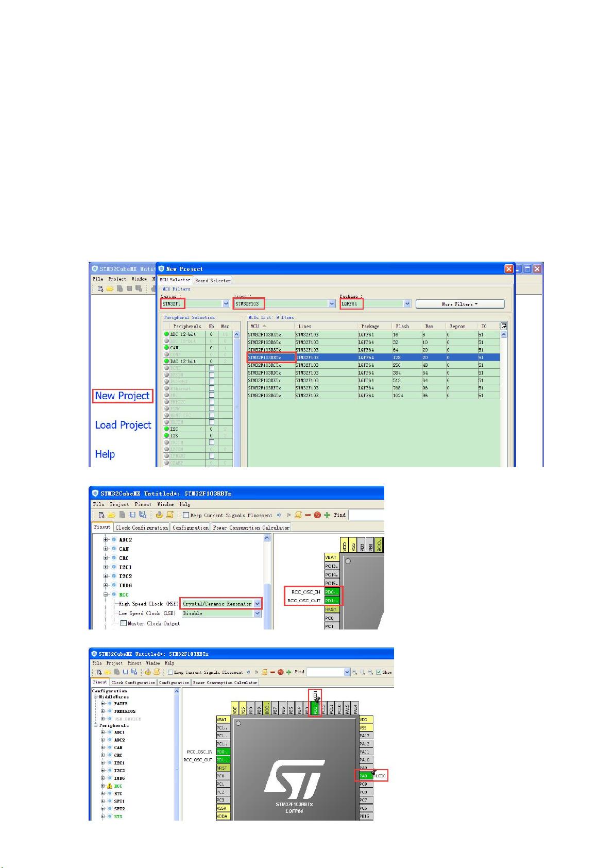
Task: Click the column chooser icon in MCU list header
Action: click(504, 326)
